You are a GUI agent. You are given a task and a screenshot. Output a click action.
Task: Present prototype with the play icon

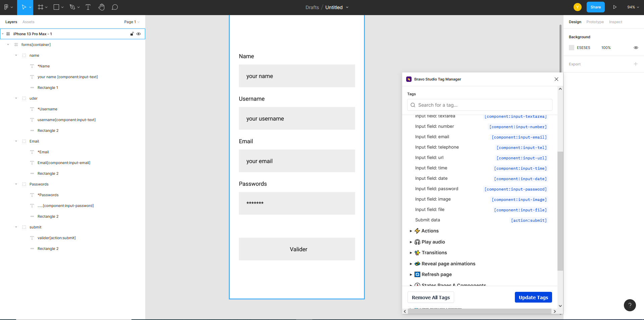click(x=615, y=7)
